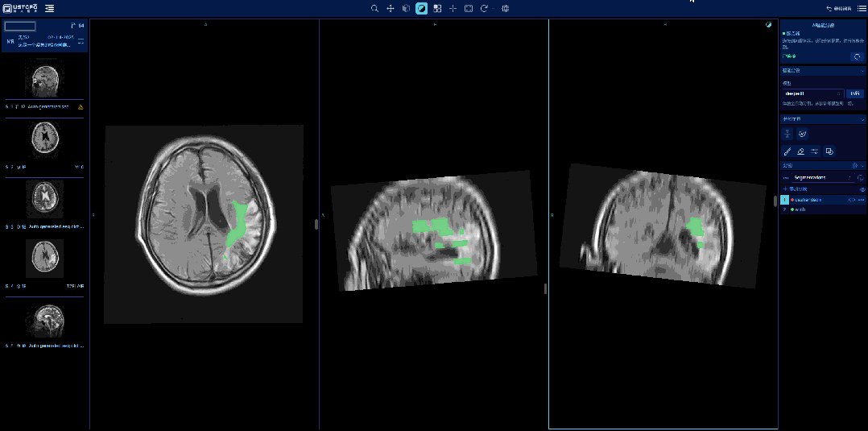Open the deepedit model dropdown
Viewport: 868px width, 431px height.
(x=812, y=93)
